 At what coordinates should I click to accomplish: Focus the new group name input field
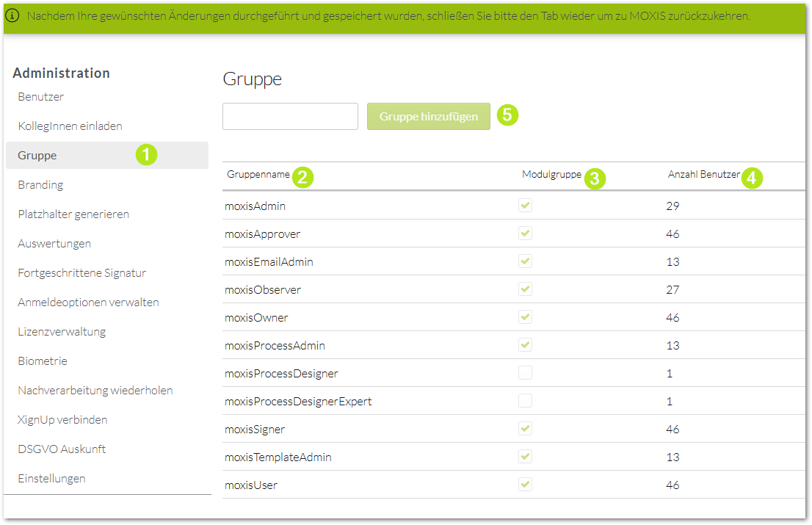tap(290, 117)
